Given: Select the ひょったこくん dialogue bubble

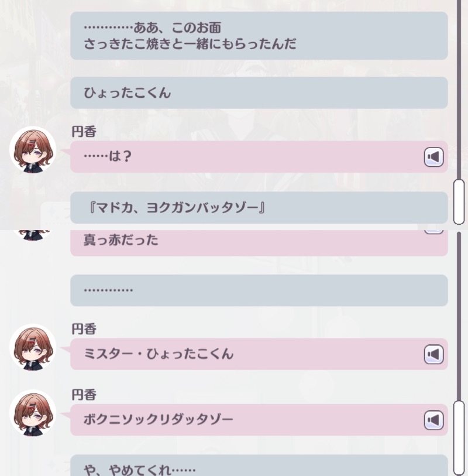Looking at the screenshot, I should pyautogui.click(x=259, y=93).
